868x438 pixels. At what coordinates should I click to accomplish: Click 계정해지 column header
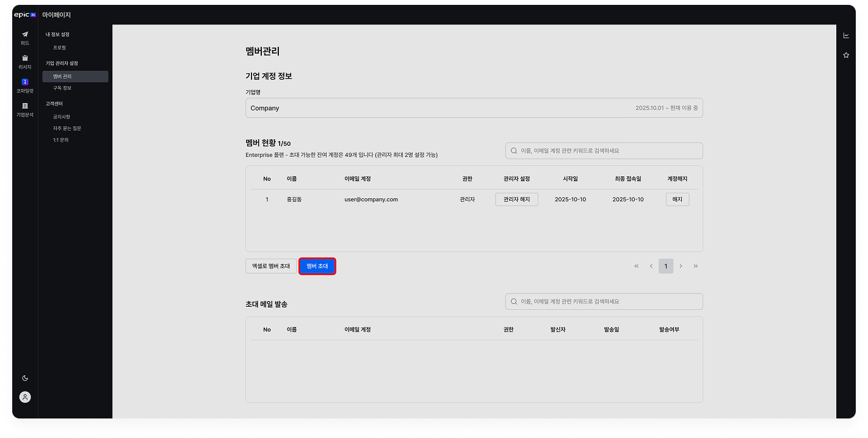(678, 179)
